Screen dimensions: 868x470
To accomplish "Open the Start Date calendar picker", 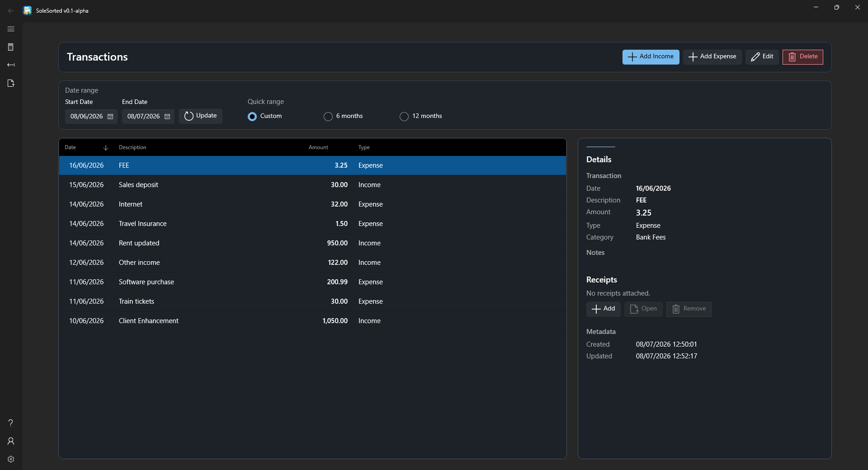I will pyautogui.click(x=110, y=117).
